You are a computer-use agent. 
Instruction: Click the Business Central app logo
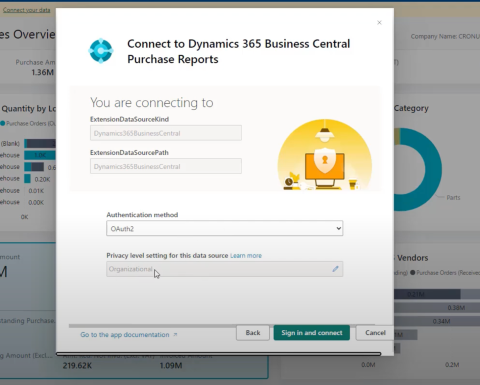[x=101, y=51]
